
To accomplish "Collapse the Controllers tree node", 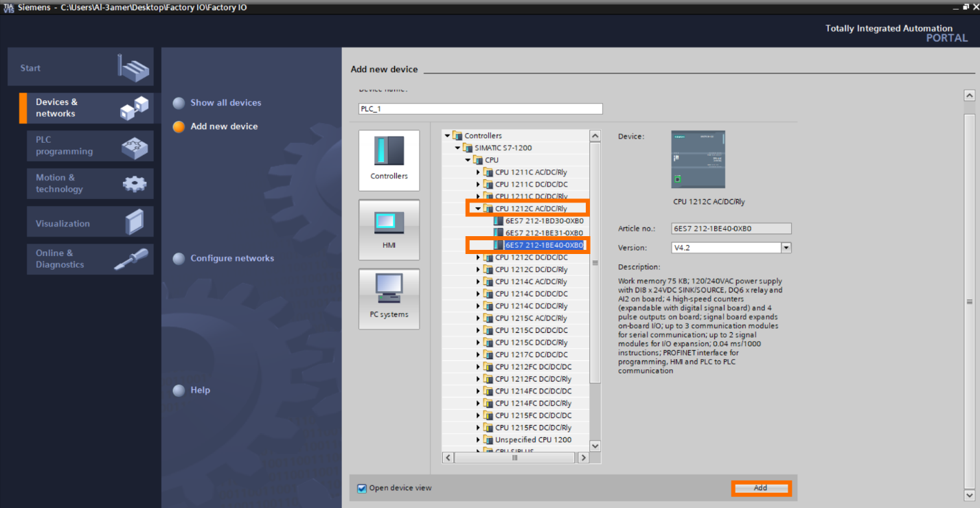I will click(x=448, y=136).
